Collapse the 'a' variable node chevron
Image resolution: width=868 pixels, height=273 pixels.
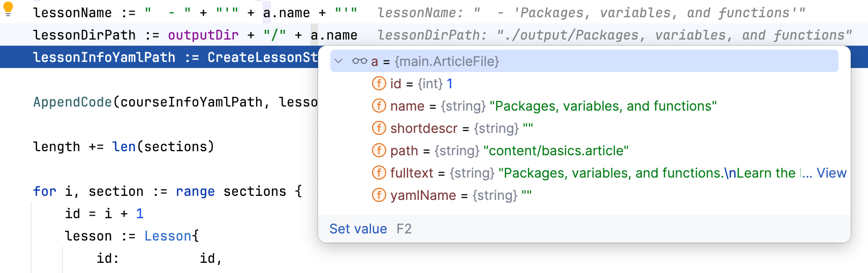point(338,61)
